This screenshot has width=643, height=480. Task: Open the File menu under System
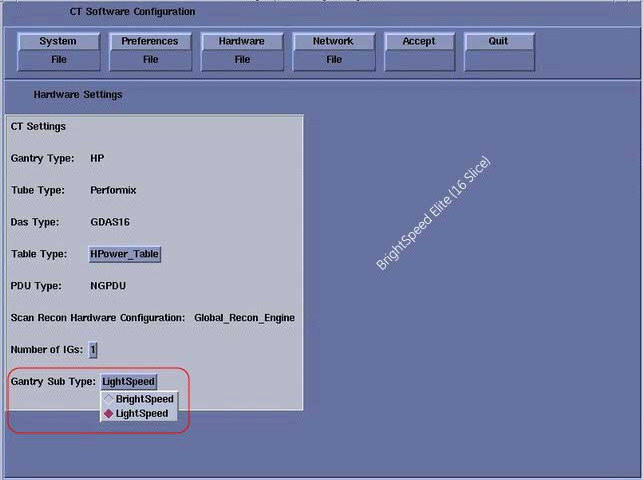tap(58, 59)
